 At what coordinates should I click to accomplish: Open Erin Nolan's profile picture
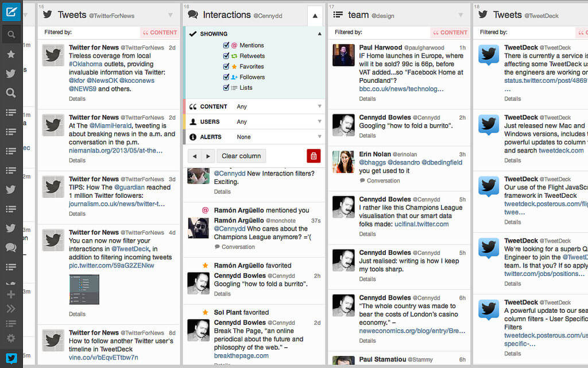tap(343, 162)
